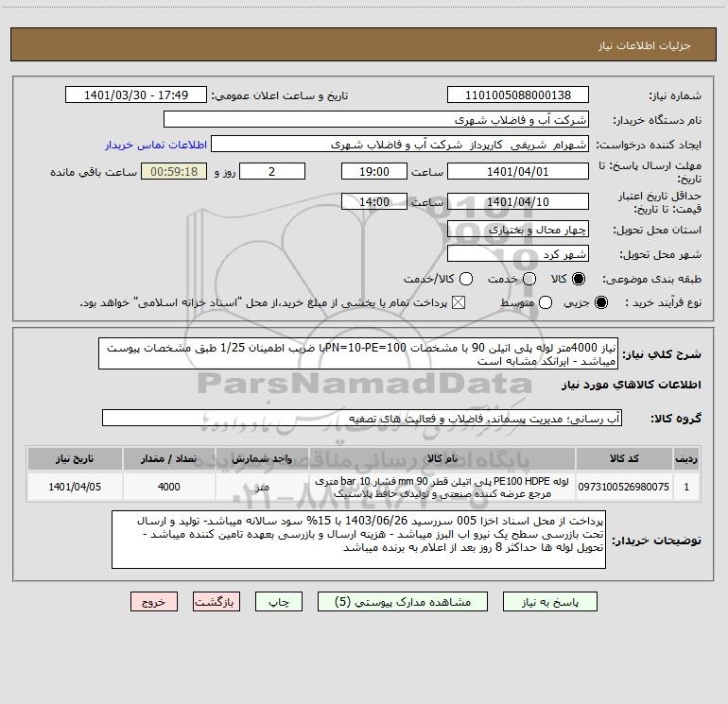The image size is (728, 704).
Task: Click the delivery province field چهار محال و بختیاری
Action: click(x=518, y=229)
